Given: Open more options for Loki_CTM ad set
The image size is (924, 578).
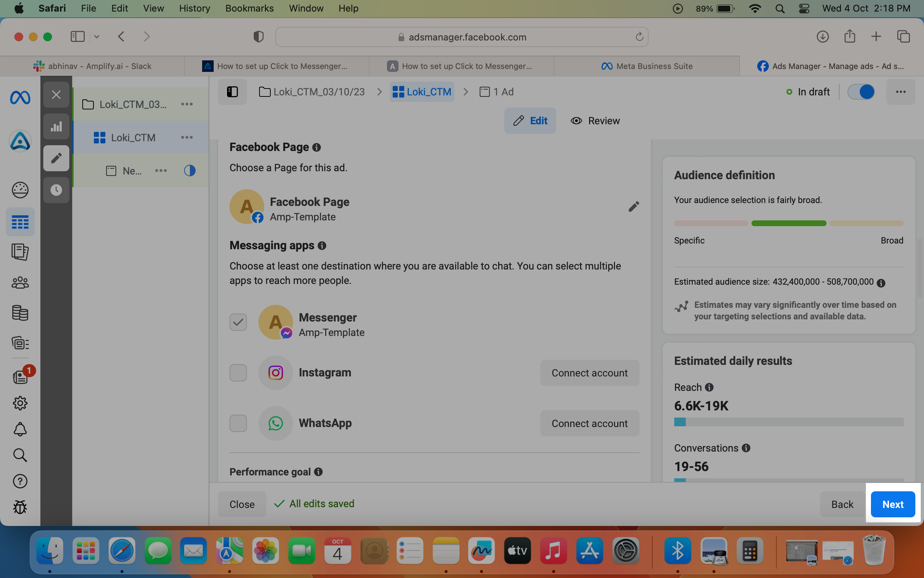Looking at the screenshot, I should 187,137.
